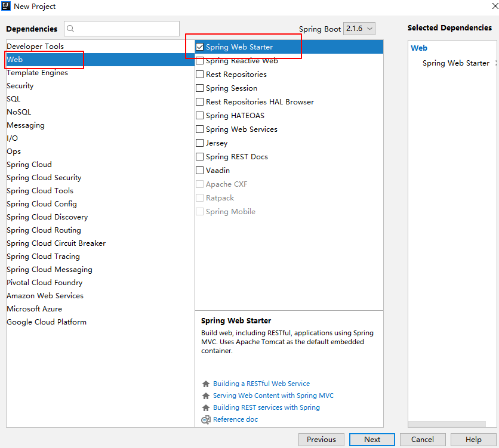Screen dimensions: 499x448
Task: Select the I/O category
Action: tap(100, 138)
